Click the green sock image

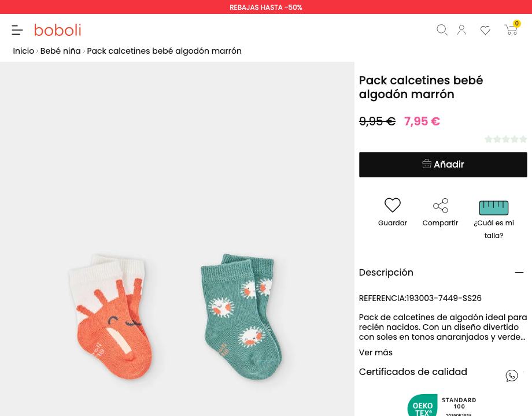tap(241, 317)
